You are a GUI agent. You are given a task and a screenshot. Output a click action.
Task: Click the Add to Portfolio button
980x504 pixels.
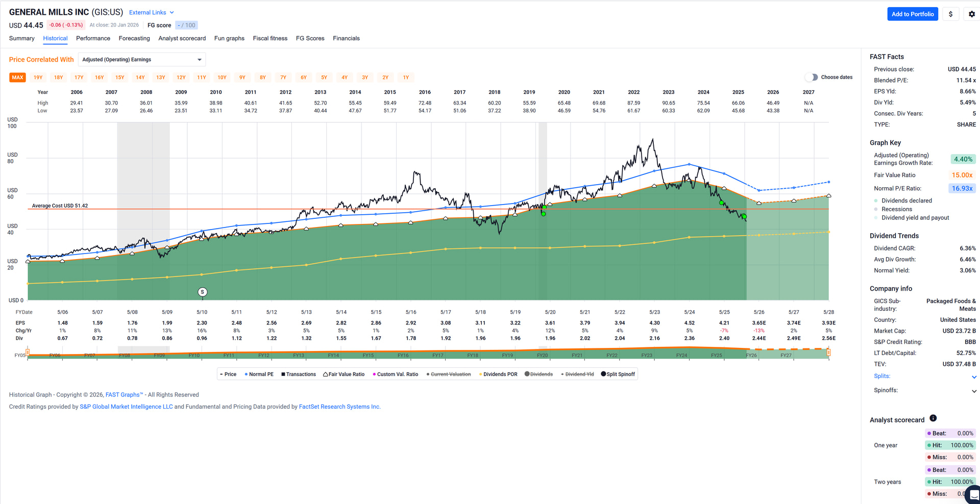[x=912, y=14]
